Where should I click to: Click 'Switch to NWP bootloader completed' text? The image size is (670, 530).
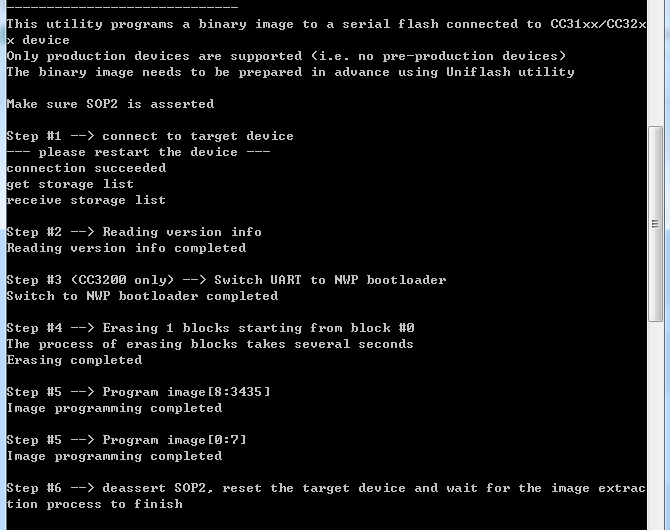click(142, 296)
